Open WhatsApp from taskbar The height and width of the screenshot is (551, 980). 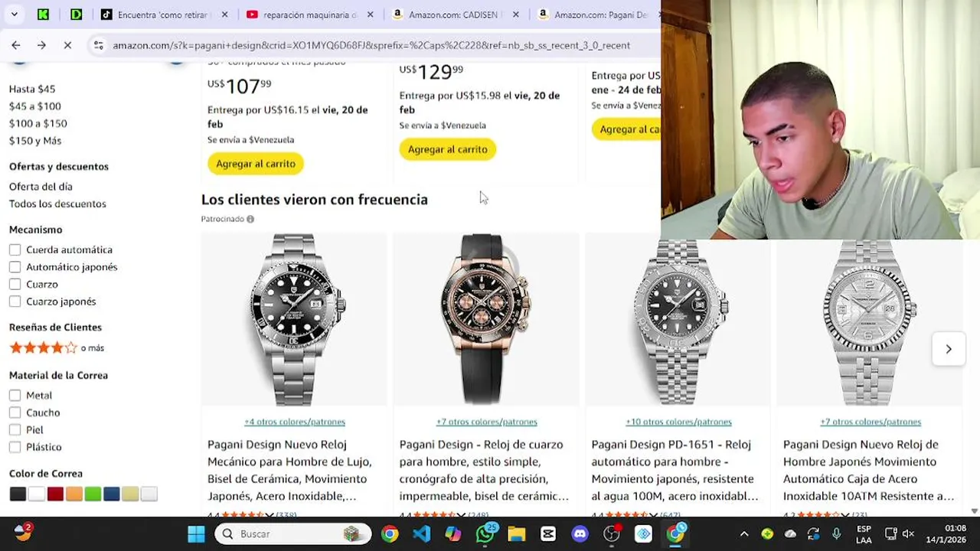click(485, 533)
